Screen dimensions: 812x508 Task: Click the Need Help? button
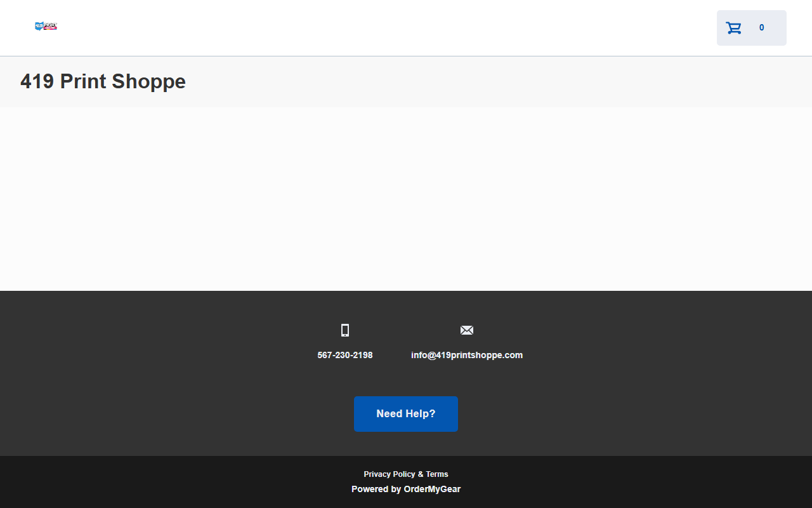pos(406,414)
